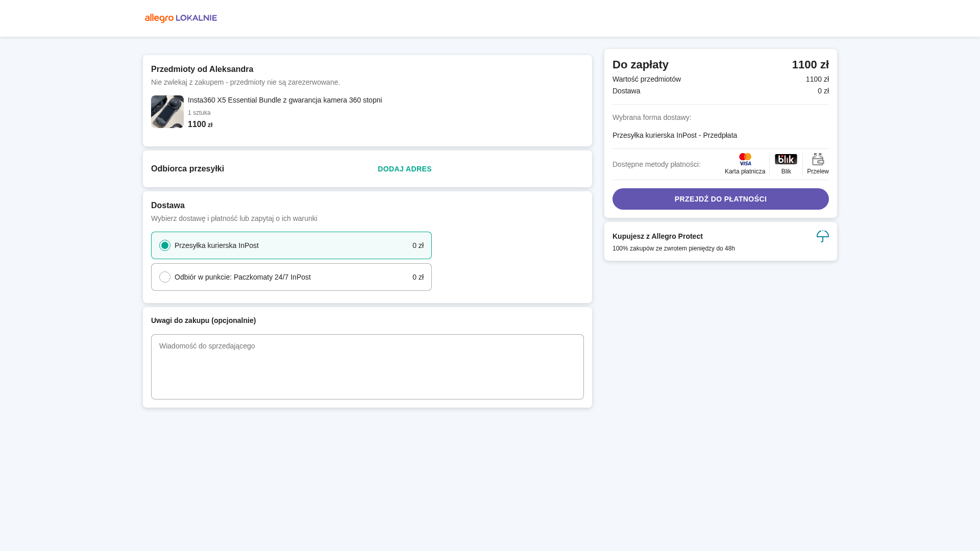Click the Przedmioty od Aleksandra heading

click(202, 69)
